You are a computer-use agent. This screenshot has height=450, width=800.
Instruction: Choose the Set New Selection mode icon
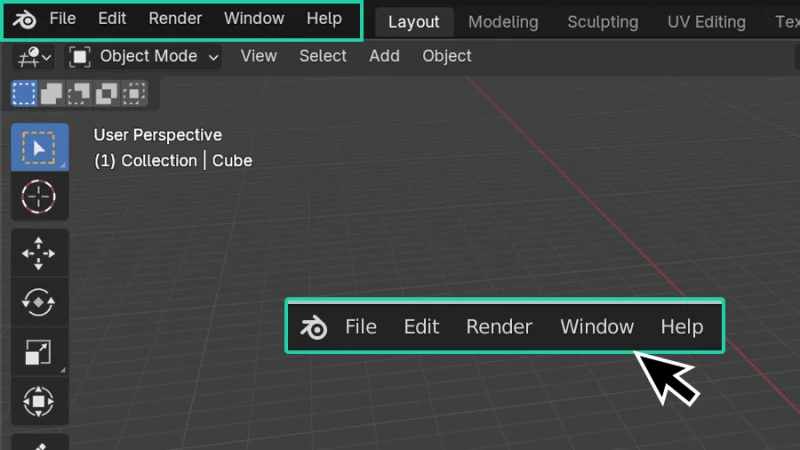pyautogui.click(x=24, y=93)
